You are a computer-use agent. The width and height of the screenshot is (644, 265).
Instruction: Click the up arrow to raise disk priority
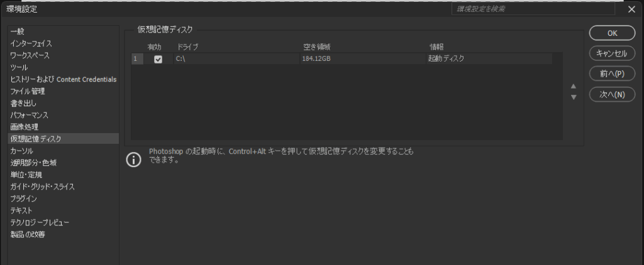(573, 86)
